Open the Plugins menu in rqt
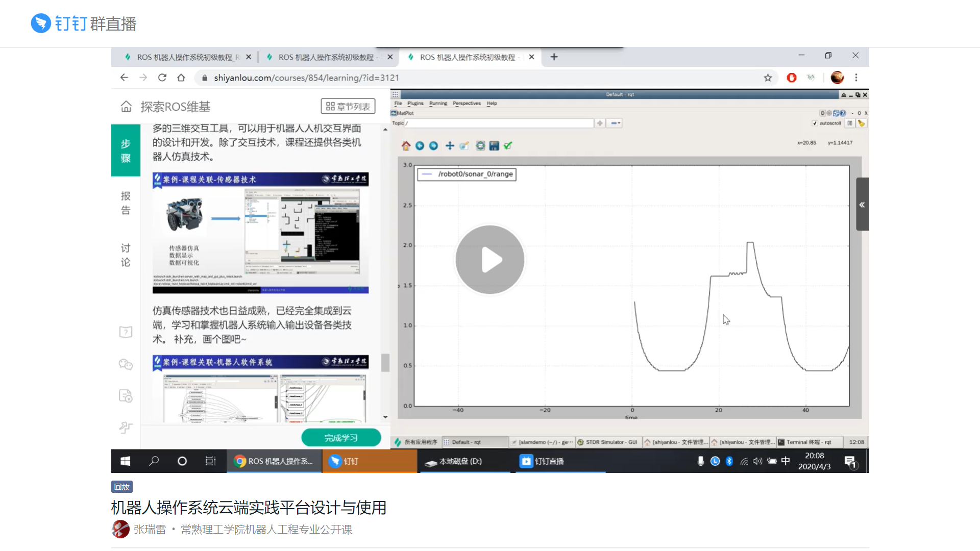This screenshot has height=551, width=980. [x=415, y=104]
